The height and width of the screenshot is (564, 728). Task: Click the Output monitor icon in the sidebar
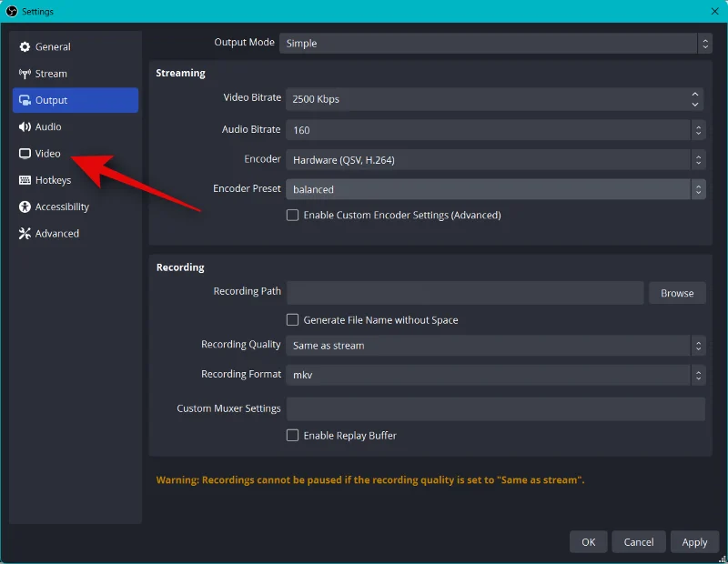[25, 100]
